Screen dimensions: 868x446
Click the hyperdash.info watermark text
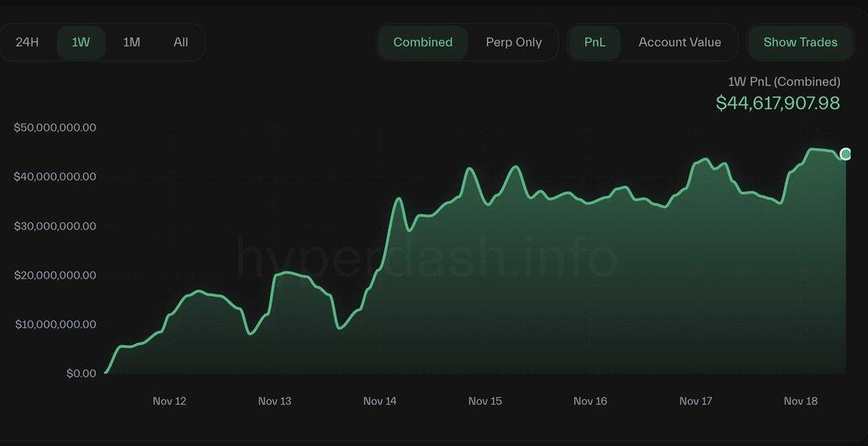click(426, 258)
